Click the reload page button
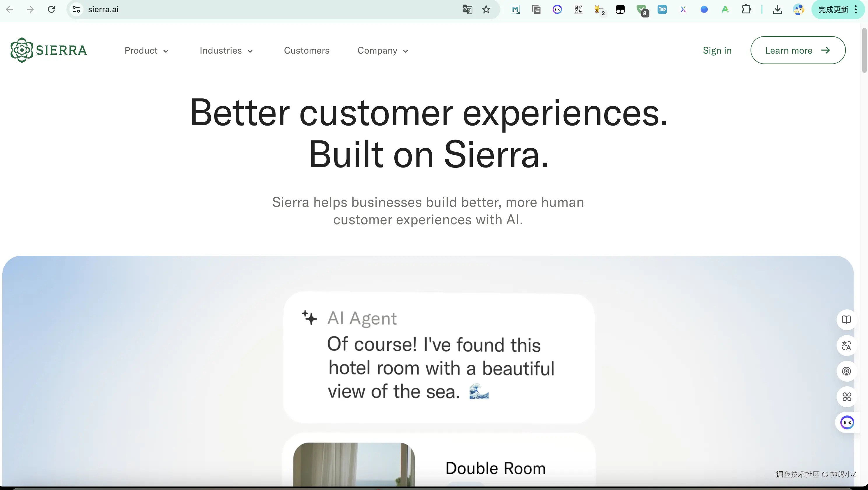The width and height of the screenshot is (868, 490). point(51,9)
